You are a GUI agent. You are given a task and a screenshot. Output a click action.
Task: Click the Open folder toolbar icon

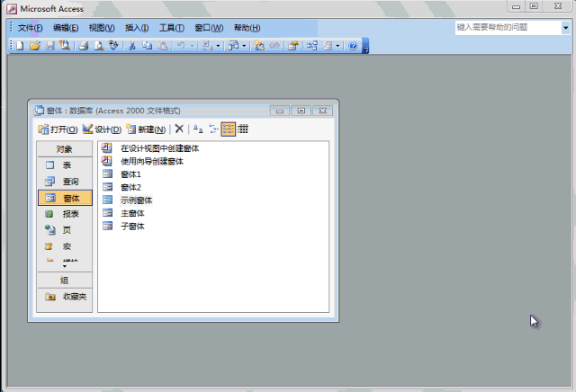pos(35,46)
